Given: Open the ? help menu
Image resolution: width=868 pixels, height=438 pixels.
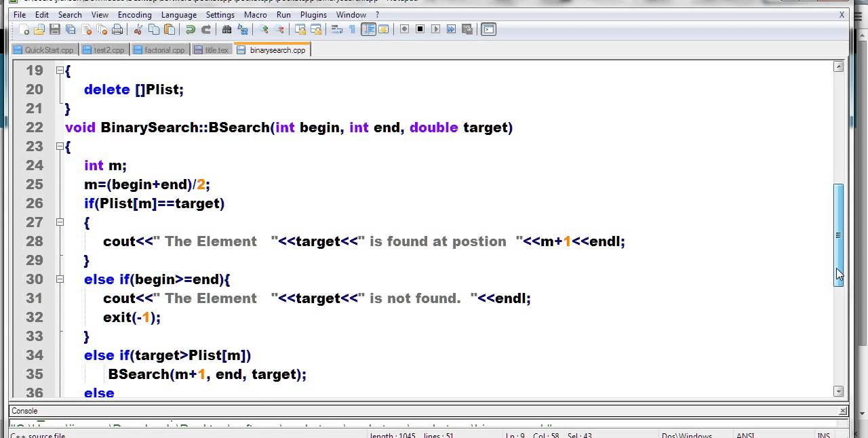Looking at the screenshot, I should [377, 14].
